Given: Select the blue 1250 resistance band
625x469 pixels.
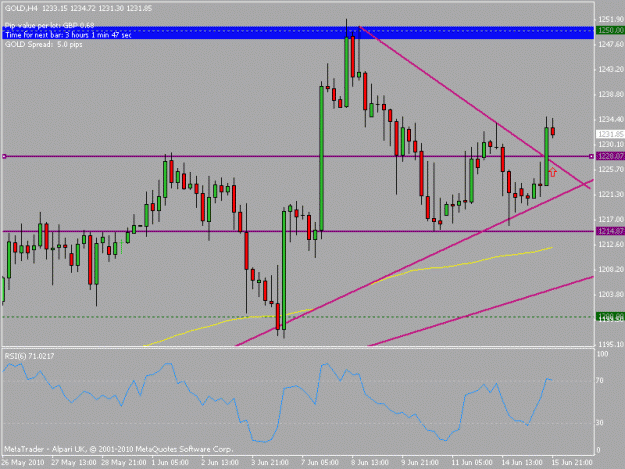Looking at the screenshot, I should 298,33.
